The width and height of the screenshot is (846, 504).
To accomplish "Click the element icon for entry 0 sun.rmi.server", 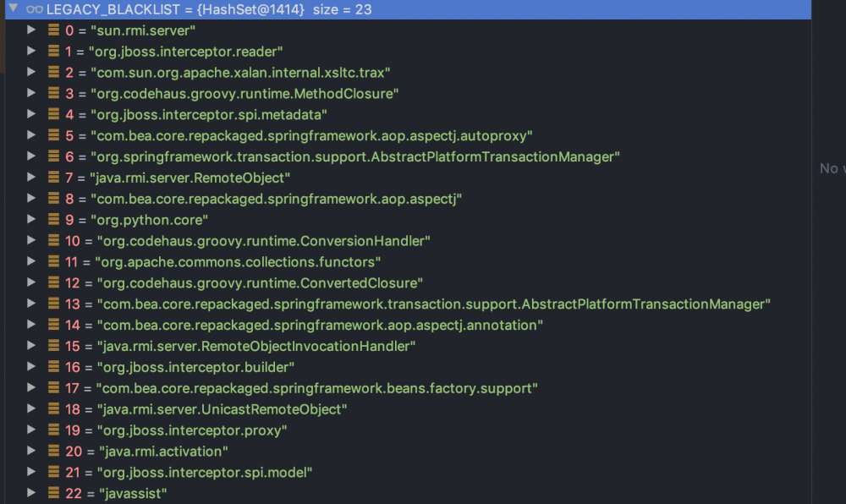I will pos(54,30).
